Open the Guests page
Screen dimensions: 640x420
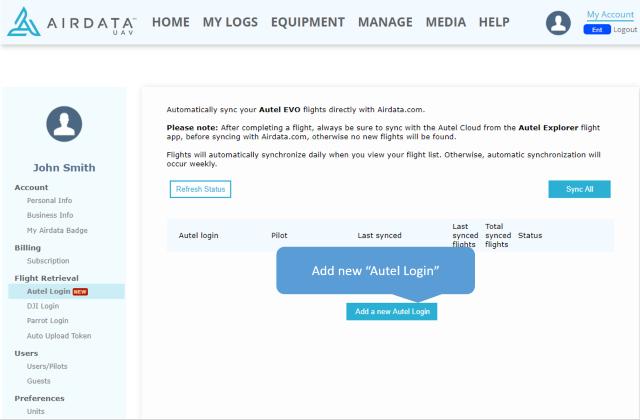[38, 381]
